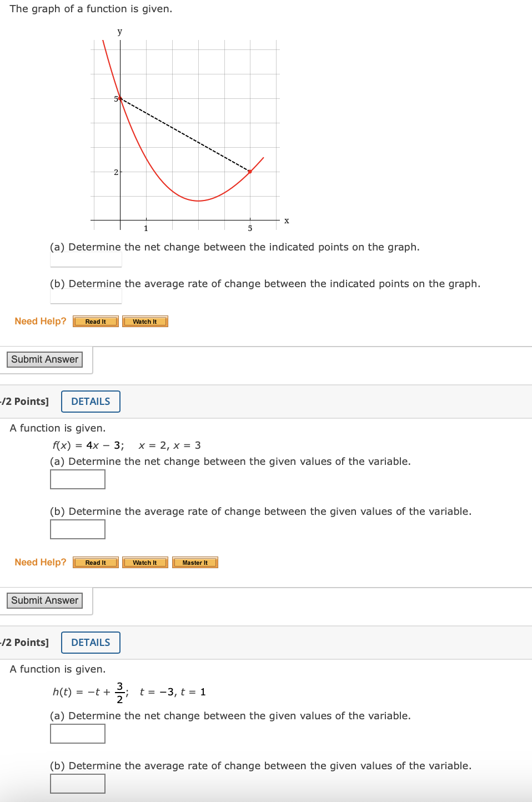Click Submit Answer for the graph question

pyautogui.click(x=44, y=359)
